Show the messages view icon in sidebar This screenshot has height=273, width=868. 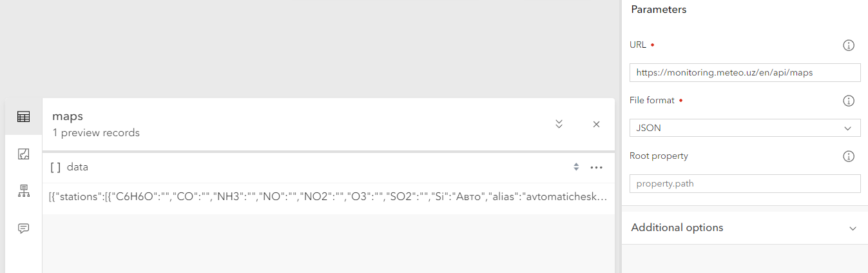(23, 228)
